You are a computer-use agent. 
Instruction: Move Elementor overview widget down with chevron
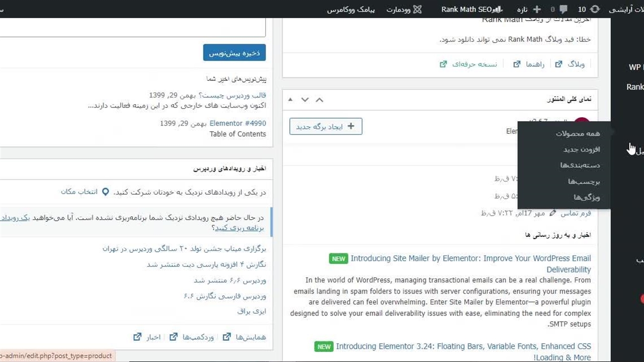(305, 100)
